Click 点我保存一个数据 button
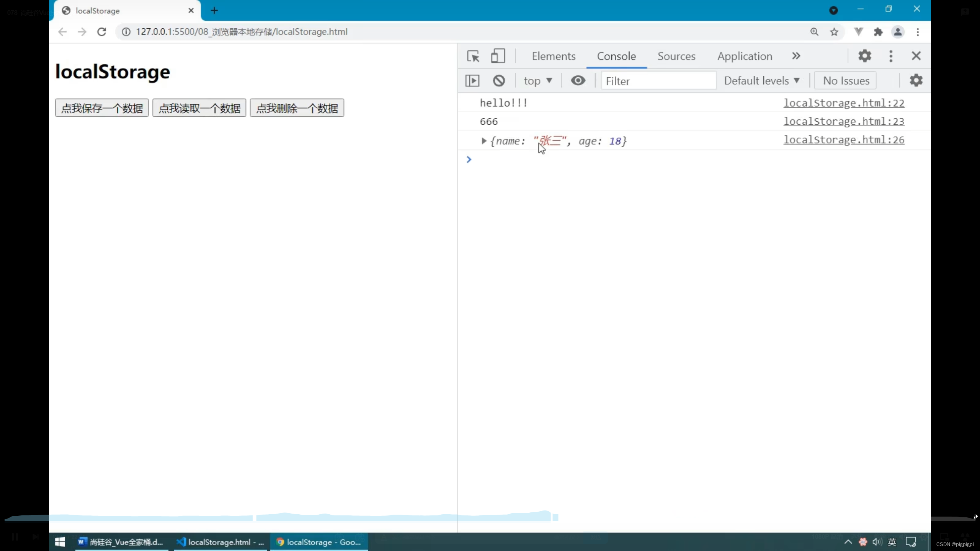Screen dimensions: 980x551 (101, 108)
